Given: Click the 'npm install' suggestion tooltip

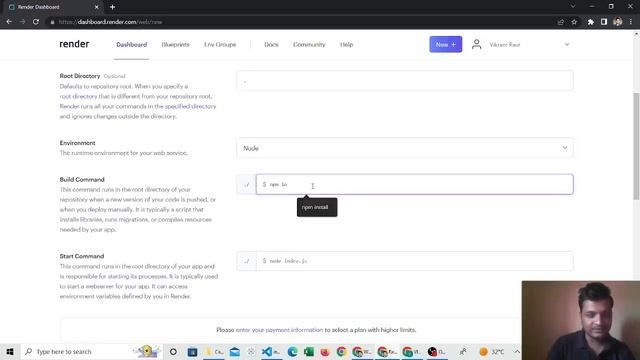Looking at the screenshot, I should (x=317, y=207).
